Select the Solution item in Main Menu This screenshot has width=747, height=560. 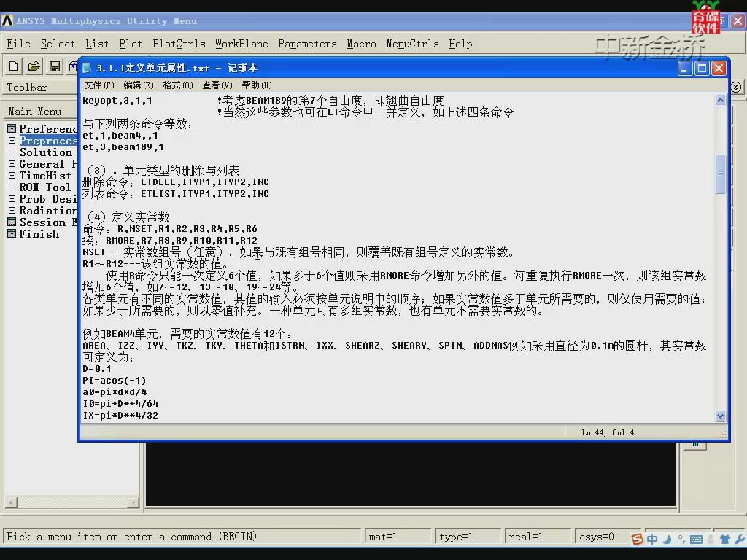46,152
